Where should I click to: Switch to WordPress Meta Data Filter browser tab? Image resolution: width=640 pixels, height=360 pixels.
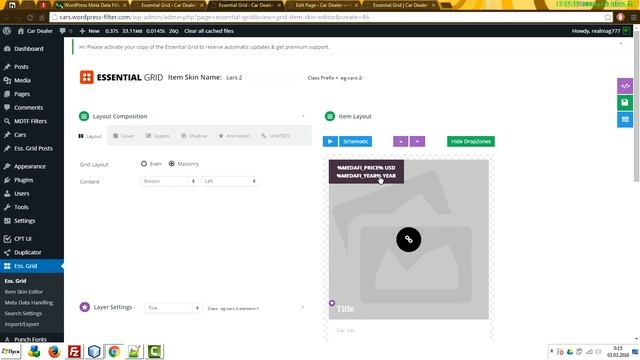coord(92,5)
